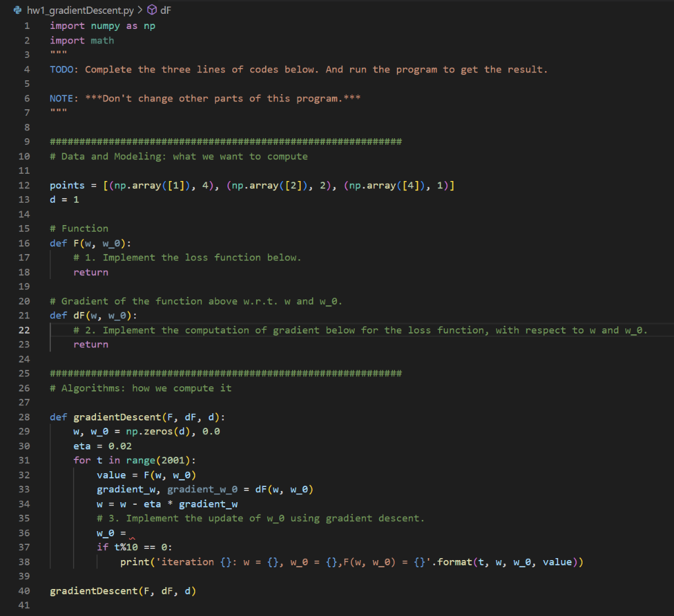This screenshot has width=674, height=616.
Task: Click '# Gradient of the function above' comment
Action: 196,301
